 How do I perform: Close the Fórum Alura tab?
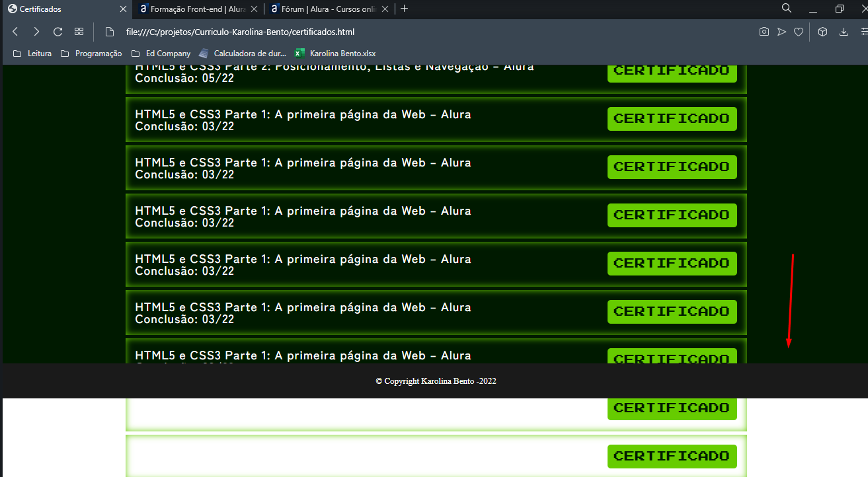pos(384,9)
